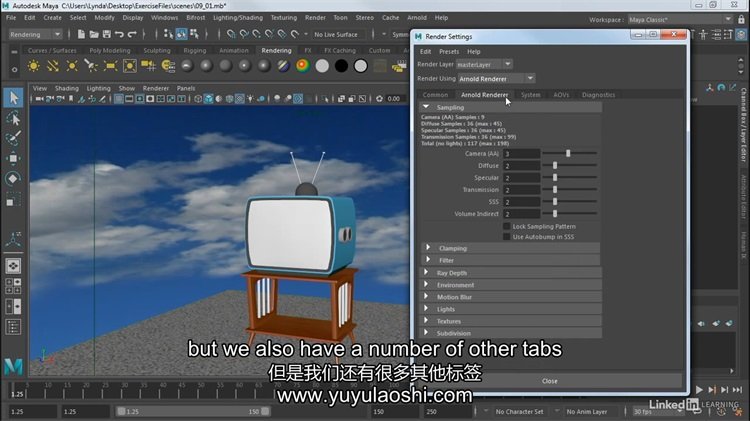This screenshot has width=750, height=421.
Task: Click the Camera (AA) slider handle
Action: pos(568,154)
